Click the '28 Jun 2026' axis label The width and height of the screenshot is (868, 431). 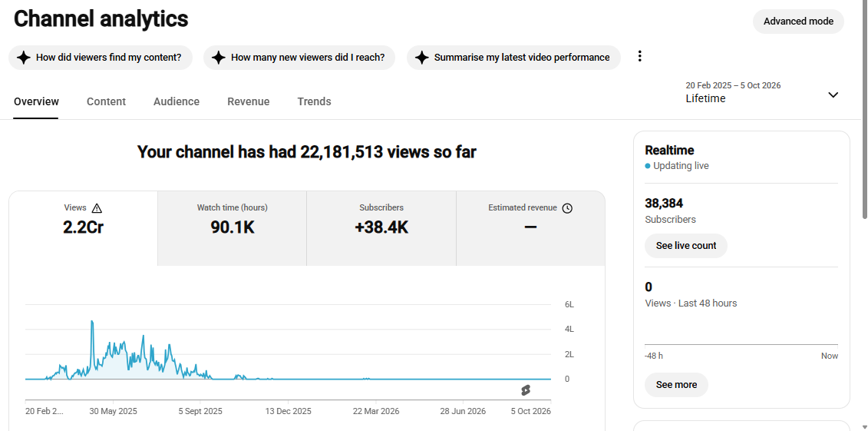click(463, 412)
